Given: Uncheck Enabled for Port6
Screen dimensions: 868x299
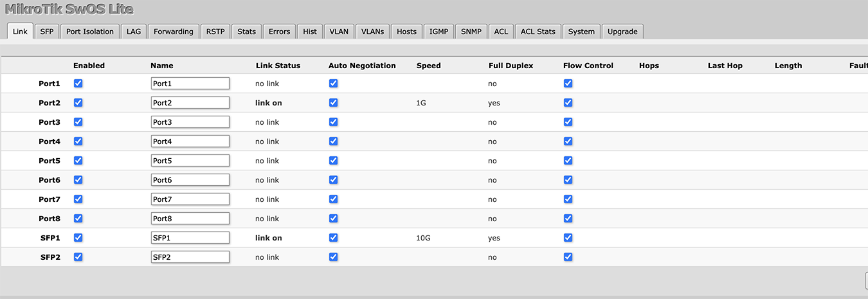Looking at the screenshot, I should tap(78, 180).
